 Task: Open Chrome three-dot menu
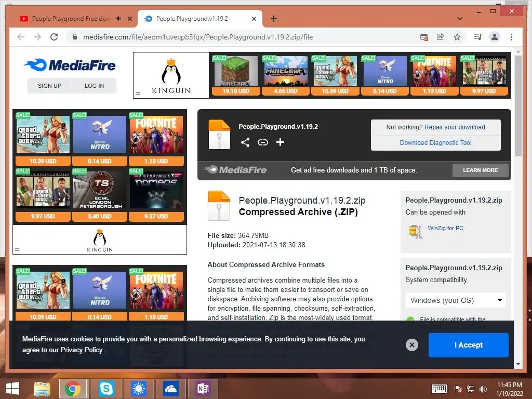pos(511,37)
